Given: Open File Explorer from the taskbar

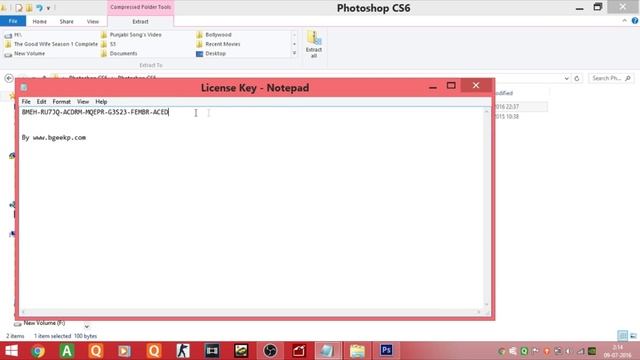Looking at the screenshot, I should click(x=357, y=351).
